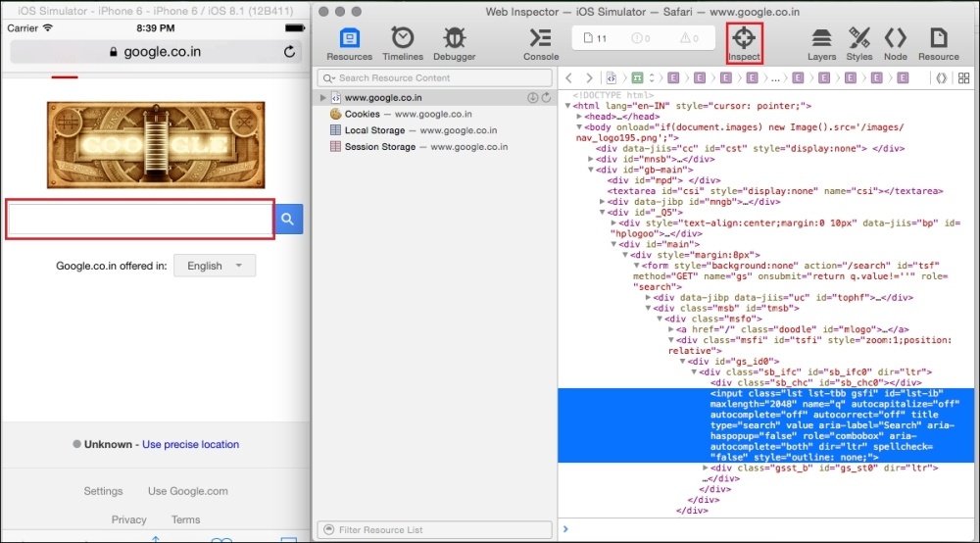Activate the Inspect element tool
This screenshot has width=980, height=543.
click(x=744, y=44)
